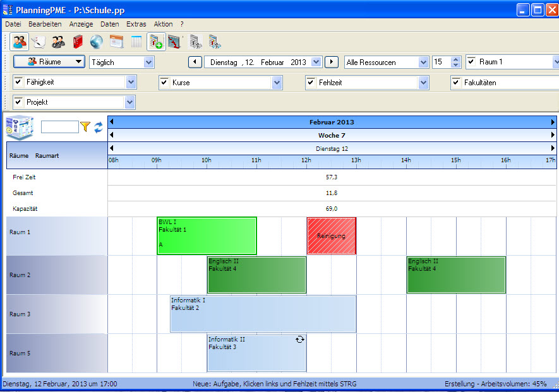Toggle the Projekt filter checkbox

(x=18, y=102)
